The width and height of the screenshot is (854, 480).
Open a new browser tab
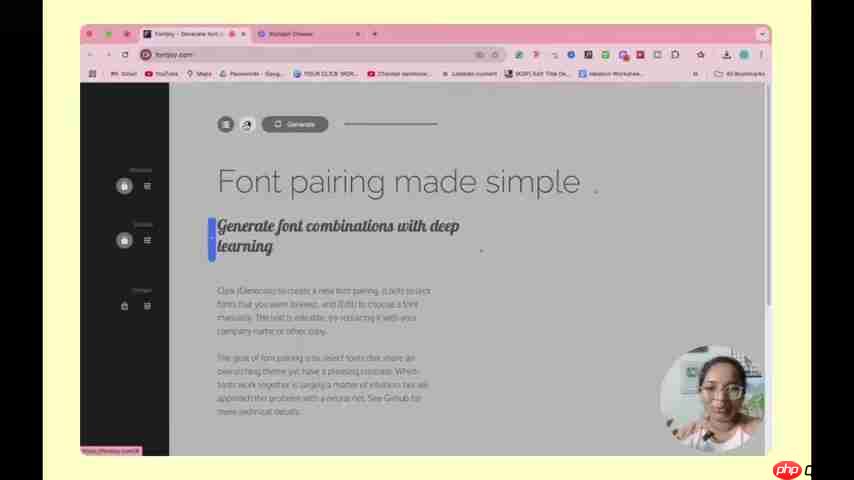coord(375,34)
